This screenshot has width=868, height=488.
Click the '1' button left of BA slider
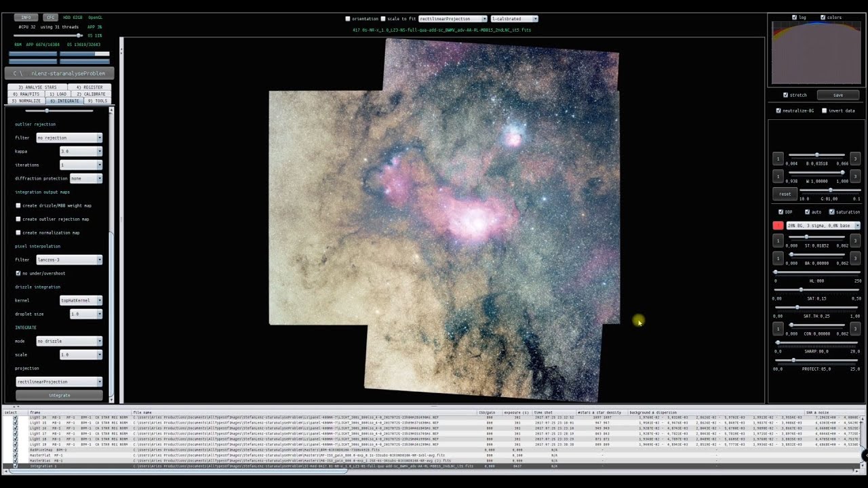point(778,258)
